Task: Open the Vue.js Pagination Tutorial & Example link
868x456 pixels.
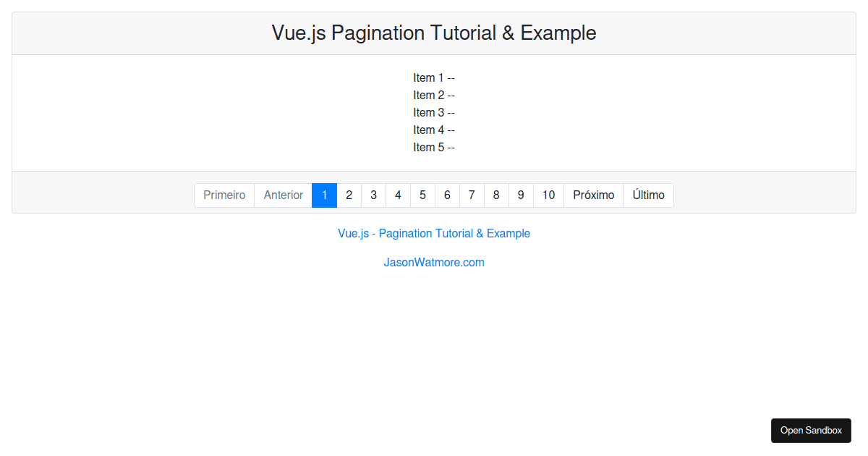Action: pyautogui.click(x=434, y=233)
